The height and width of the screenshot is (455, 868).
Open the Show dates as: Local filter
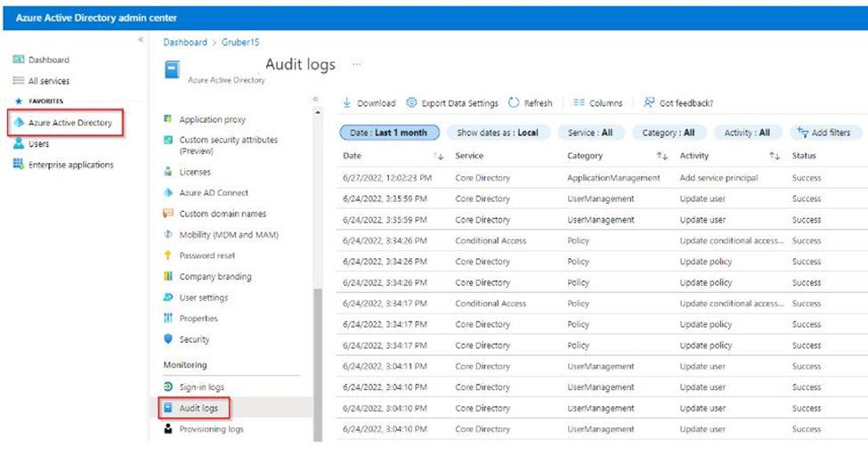[497, 133]
